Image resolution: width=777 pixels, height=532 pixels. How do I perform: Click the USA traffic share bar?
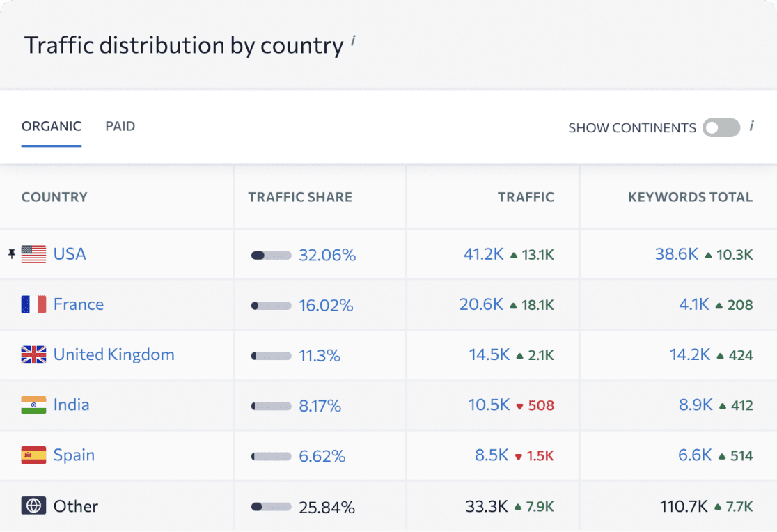pos(271,256)
